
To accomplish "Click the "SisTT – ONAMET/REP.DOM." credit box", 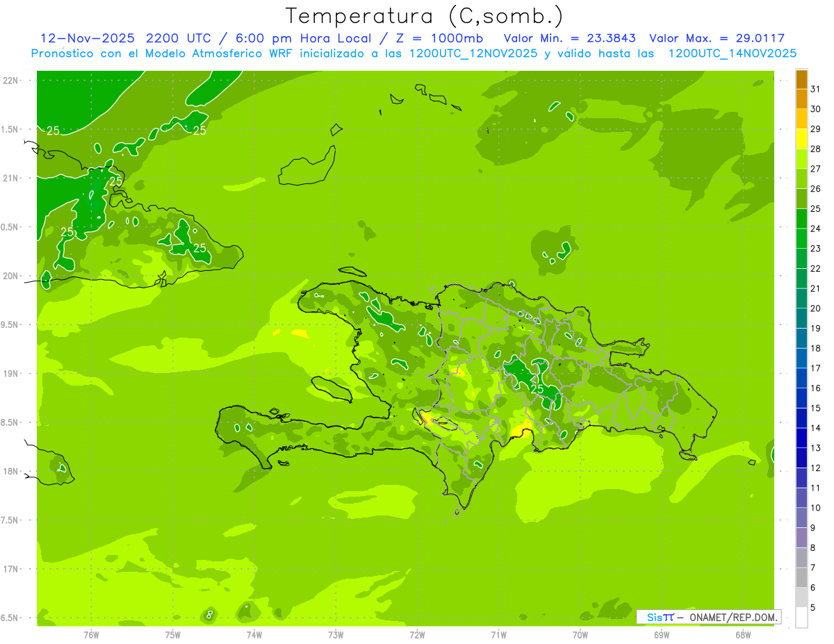I will click(x=709, y=617).
